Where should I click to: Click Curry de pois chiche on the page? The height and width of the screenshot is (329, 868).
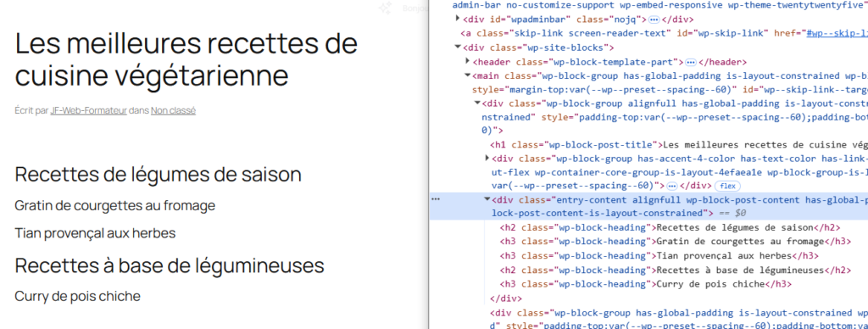[77, 296]
